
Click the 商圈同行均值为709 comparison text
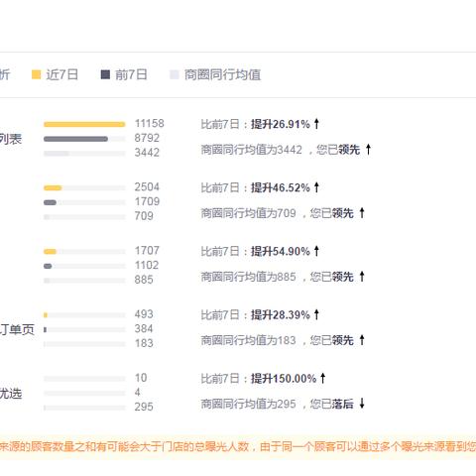tap(278, 213)
